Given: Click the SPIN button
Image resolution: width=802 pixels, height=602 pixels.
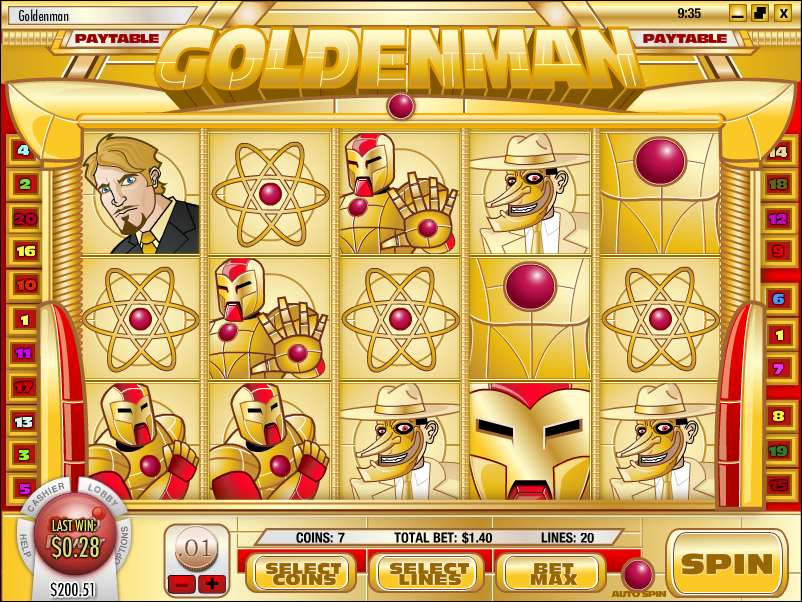Looking at the screenshot, I should coord(726,563).
